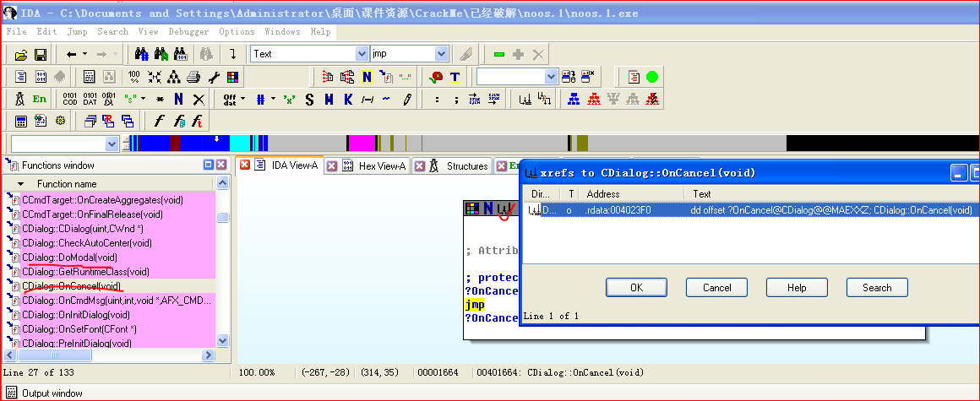The image size is (980, 401).
Task: Open the colors grid toolbar icon
Action: click(x=232, y=77)
